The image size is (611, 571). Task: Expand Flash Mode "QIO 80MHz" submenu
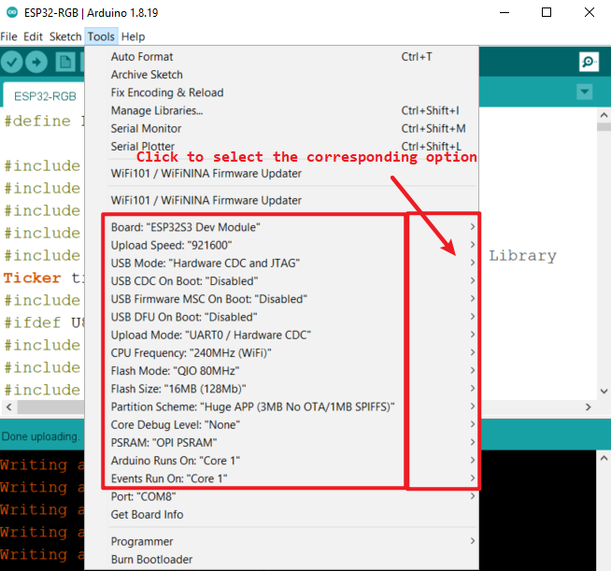click(x=281, y=371)
